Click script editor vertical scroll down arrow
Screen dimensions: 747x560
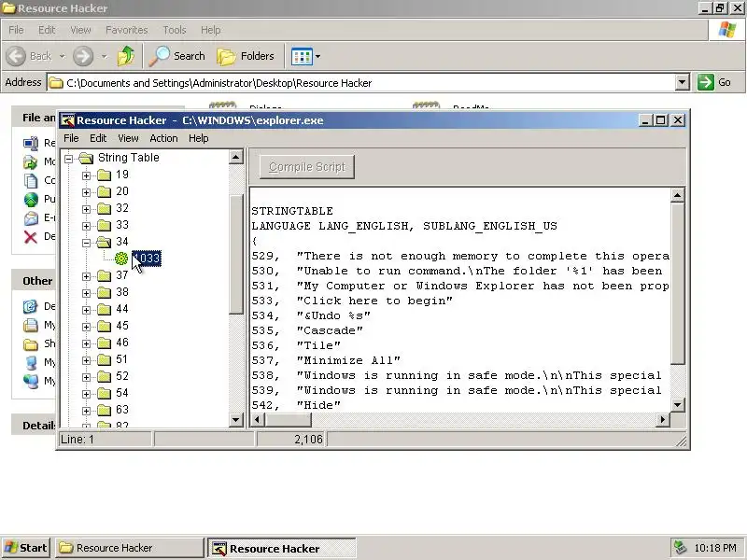coord(678,405)
